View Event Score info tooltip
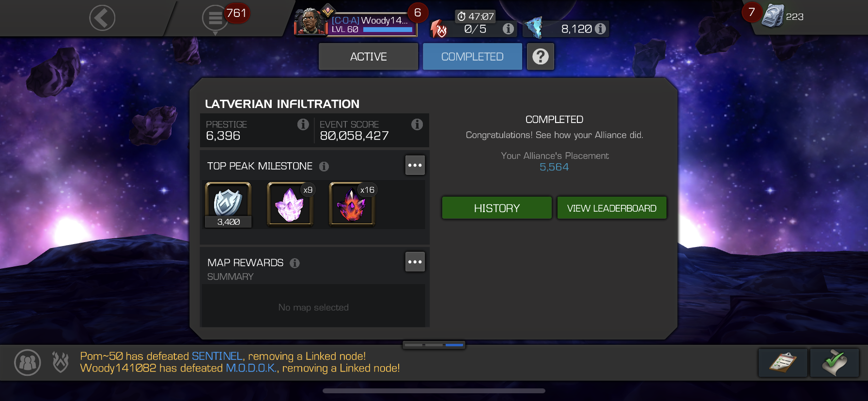 tap(417, 124)
